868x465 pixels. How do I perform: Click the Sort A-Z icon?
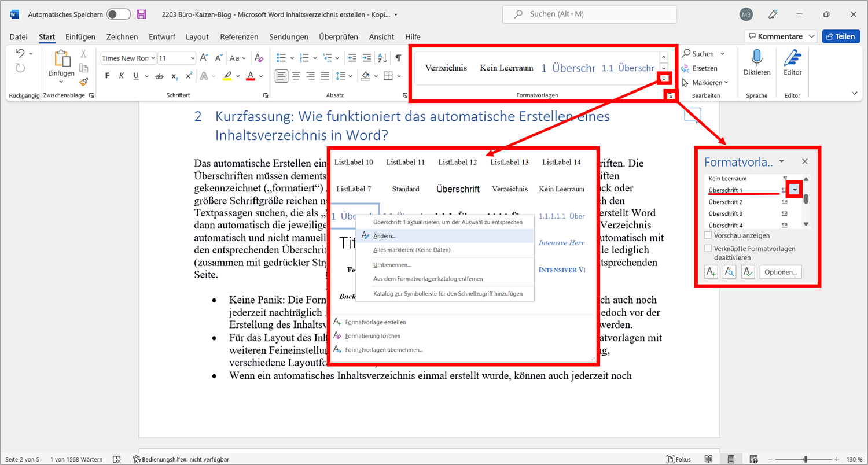pyautogui.click(x=382, y=58)
